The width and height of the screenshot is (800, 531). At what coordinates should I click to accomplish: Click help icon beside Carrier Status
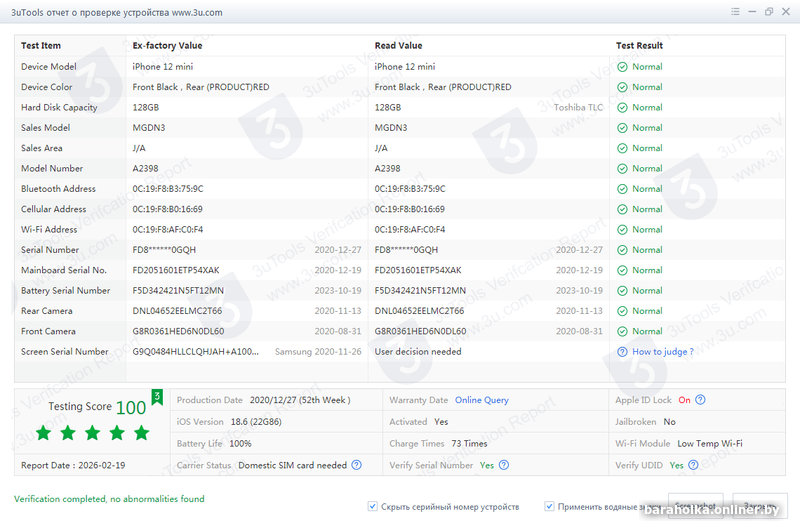point(357,466)
